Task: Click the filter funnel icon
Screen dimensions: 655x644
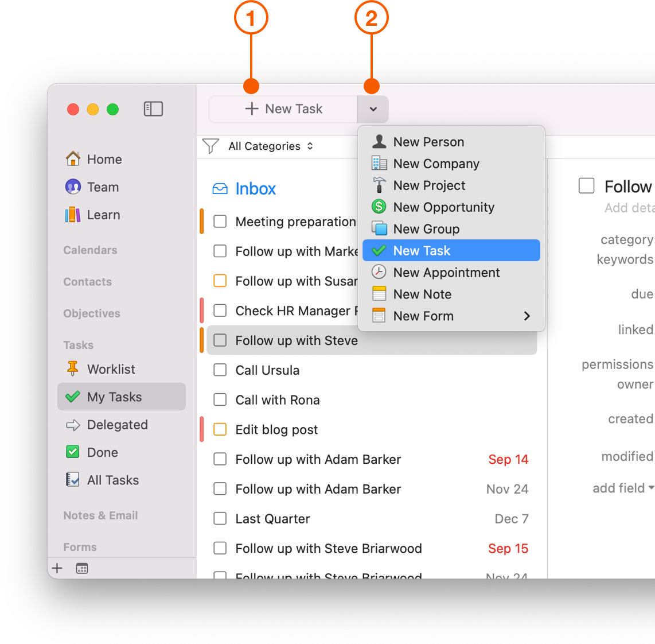Action: pyautogui.click(x=211, y=146)
